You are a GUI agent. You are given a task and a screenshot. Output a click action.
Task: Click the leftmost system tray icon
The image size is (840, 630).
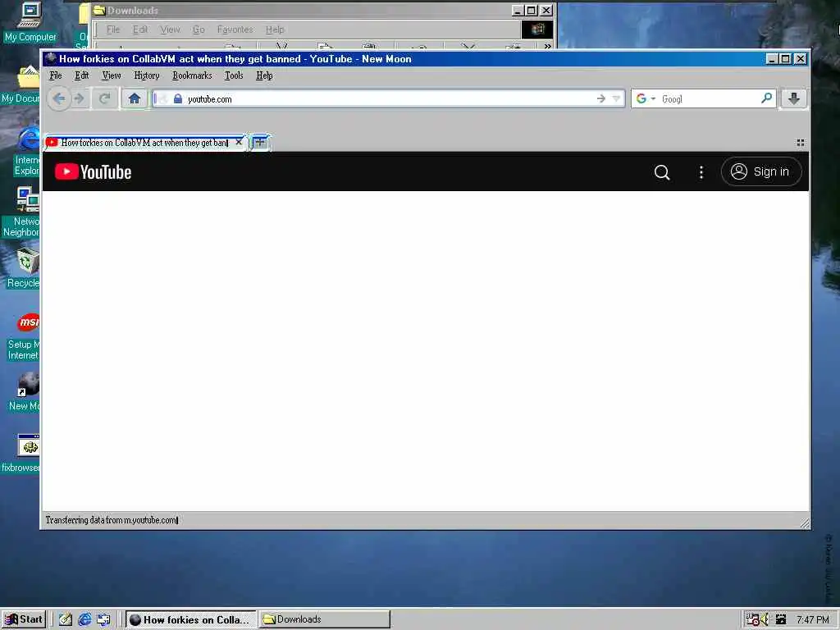pos(753,620)
